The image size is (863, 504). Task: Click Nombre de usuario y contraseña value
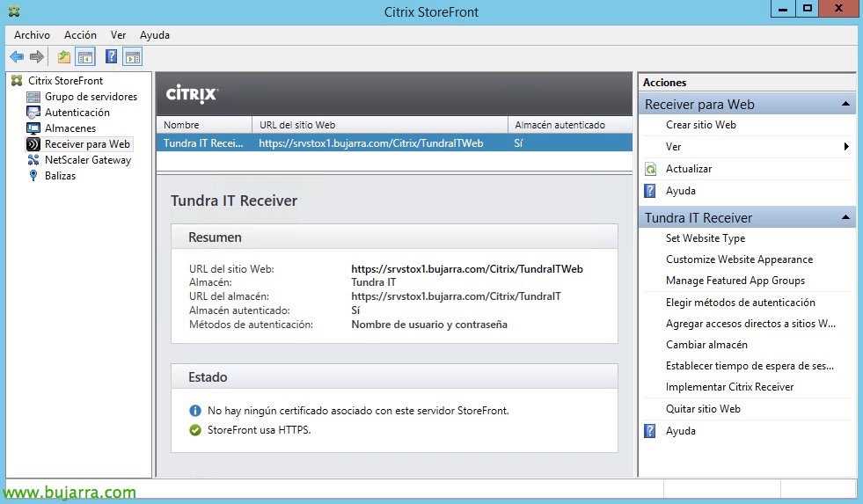point(429,325)
